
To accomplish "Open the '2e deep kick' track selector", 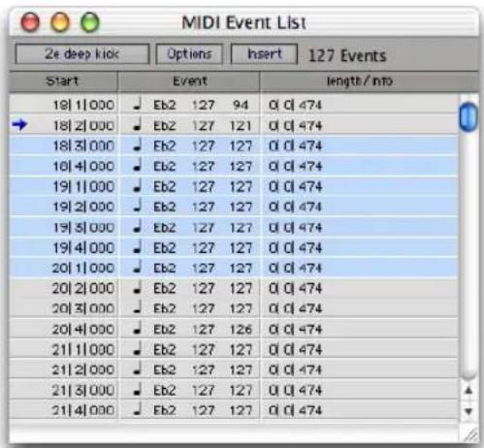I will tap(82, 54).
